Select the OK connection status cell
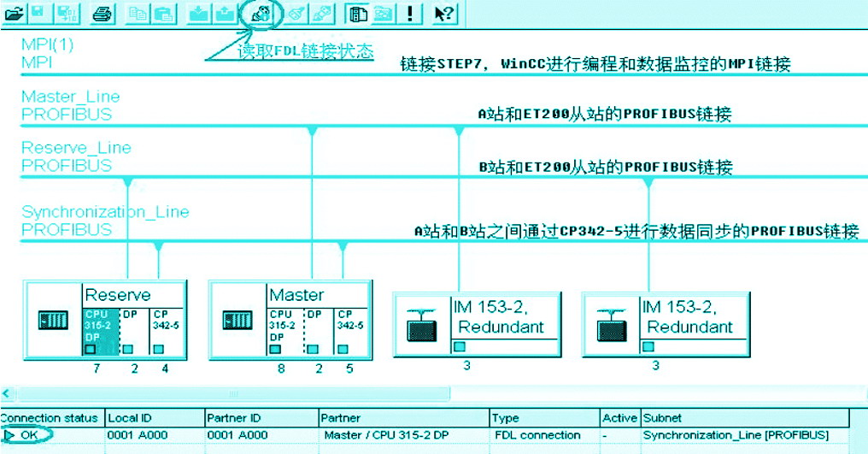Screen dimensions: 868x454 pyautogui.click(x=52, y=435)
